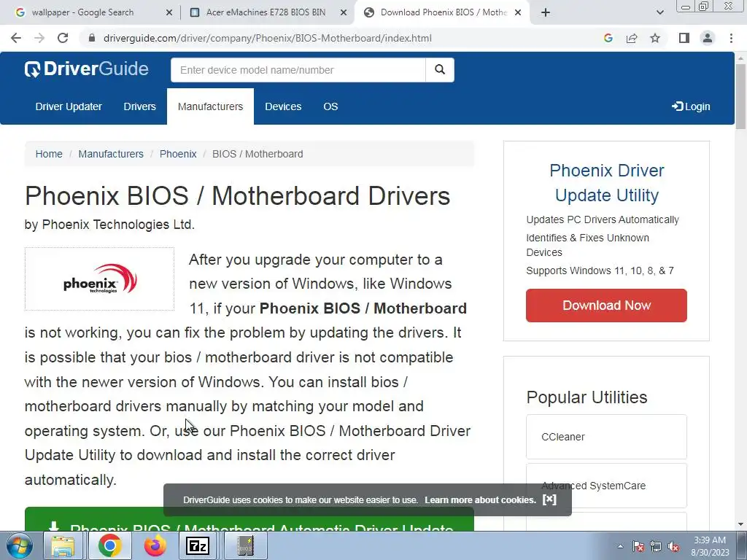747x560 pixels.
Task: Click the Chrome taskbar icon
Action: point(109,545)
